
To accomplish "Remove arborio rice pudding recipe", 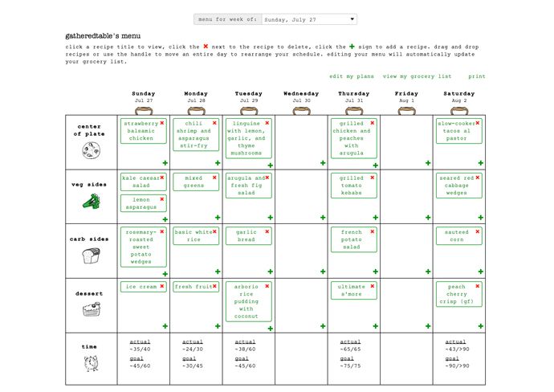I will pyautogui.click(x=267, y=286).
